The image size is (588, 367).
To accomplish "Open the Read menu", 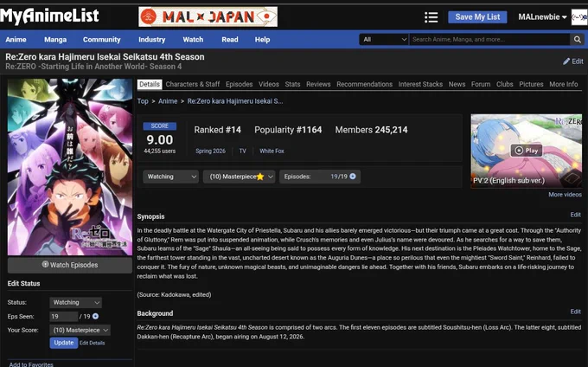I will pos(229,40).
